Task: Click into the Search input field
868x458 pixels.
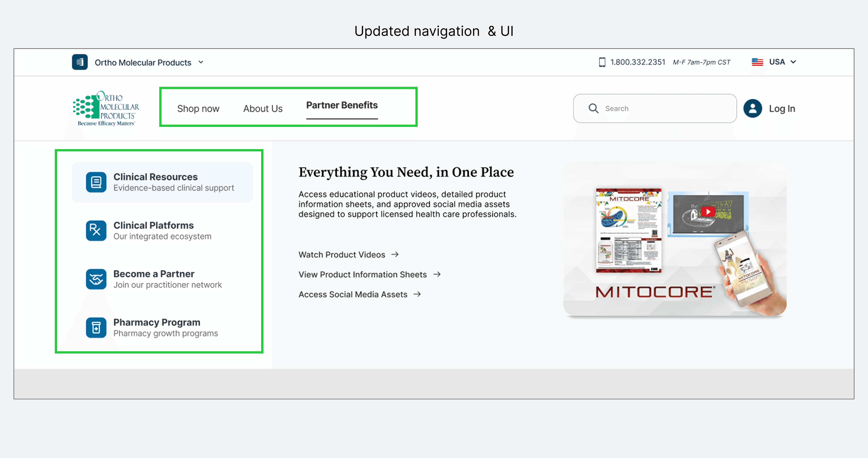Action: pyautogui.click(x=655, y=109)
